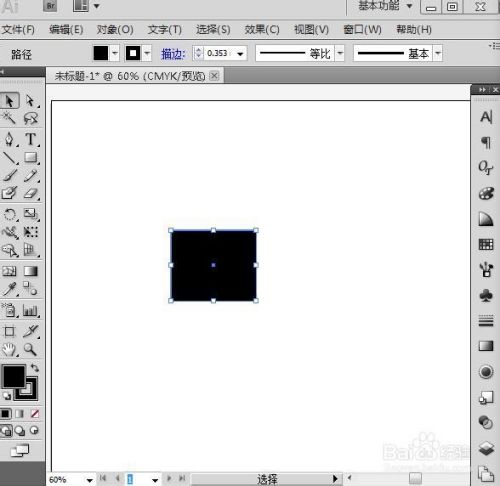The height and width of the screenshot is (486, 500).
Task: Select the Paintbrush tool
Action: 10,175
